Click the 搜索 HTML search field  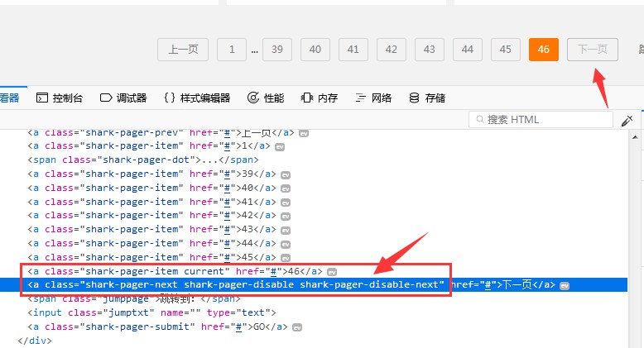(541, 119)
